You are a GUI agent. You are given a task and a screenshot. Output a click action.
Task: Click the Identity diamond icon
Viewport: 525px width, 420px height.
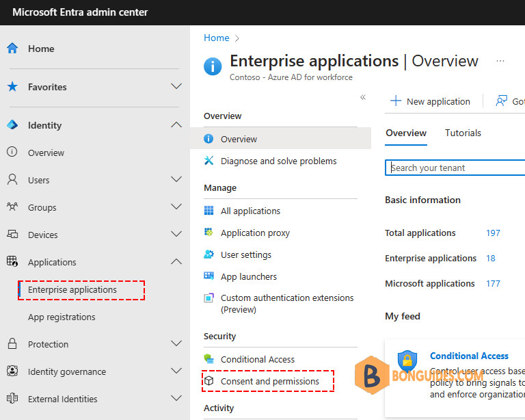(12, 125)
